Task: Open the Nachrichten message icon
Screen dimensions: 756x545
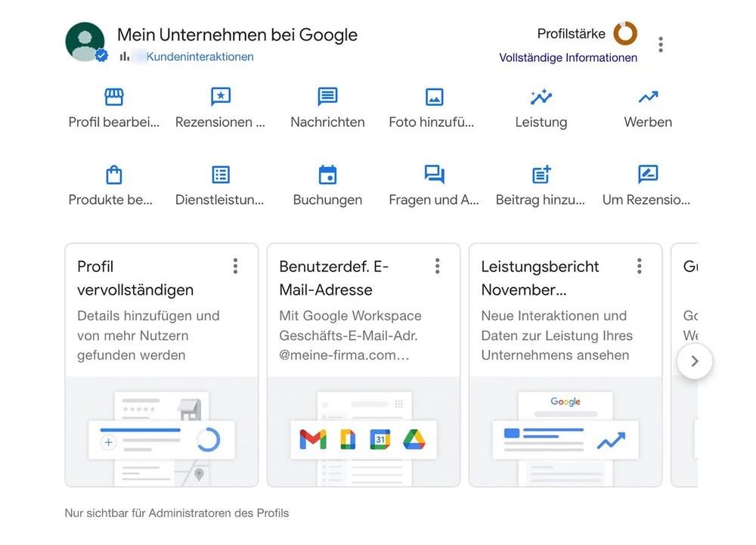Action: pyautogui.click(x=327, y=97)
